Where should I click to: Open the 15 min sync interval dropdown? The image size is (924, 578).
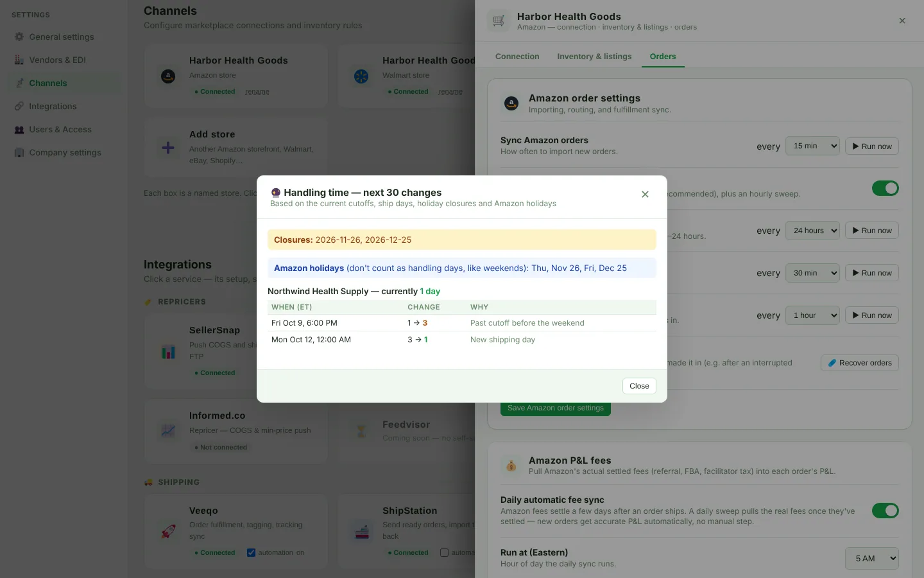tap(812, 146)
